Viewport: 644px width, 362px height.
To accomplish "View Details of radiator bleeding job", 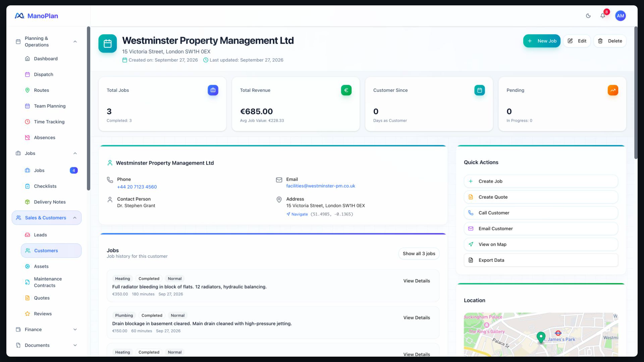I will (x=417, y=281).
